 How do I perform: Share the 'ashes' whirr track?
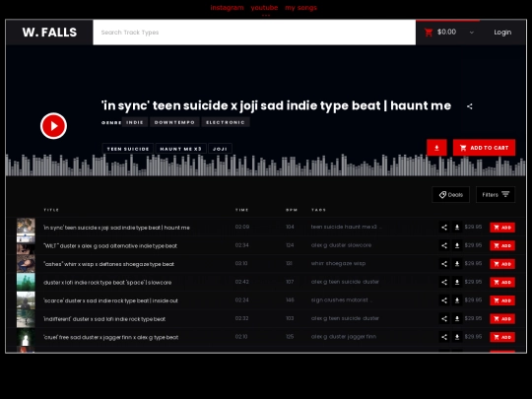click(444, 264)
